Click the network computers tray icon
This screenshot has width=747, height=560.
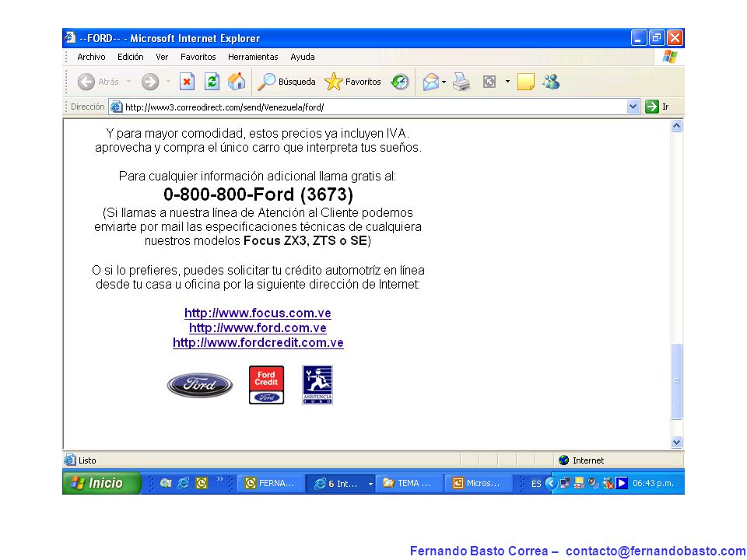point(566,483)
